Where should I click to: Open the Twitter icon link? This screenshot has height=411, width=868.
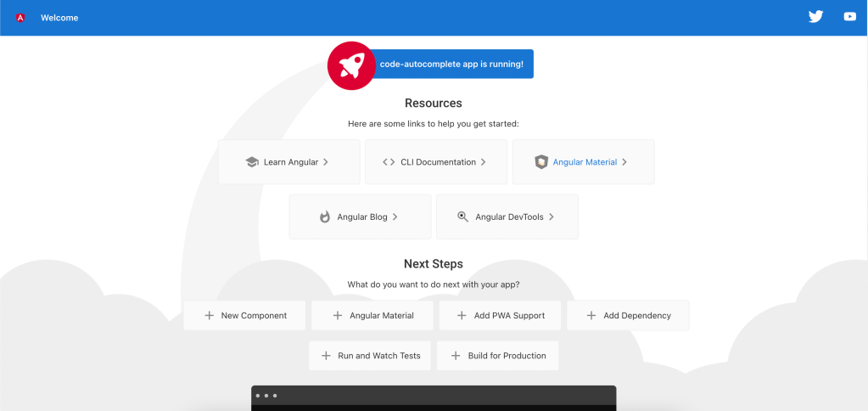coord(815,17)
